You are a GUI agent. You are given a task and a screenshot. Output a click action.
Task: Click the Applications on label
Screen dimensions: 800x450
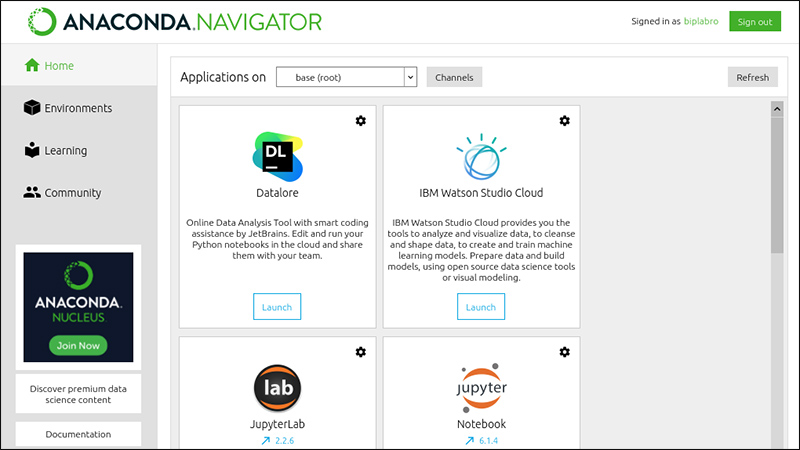pos(223,77)
